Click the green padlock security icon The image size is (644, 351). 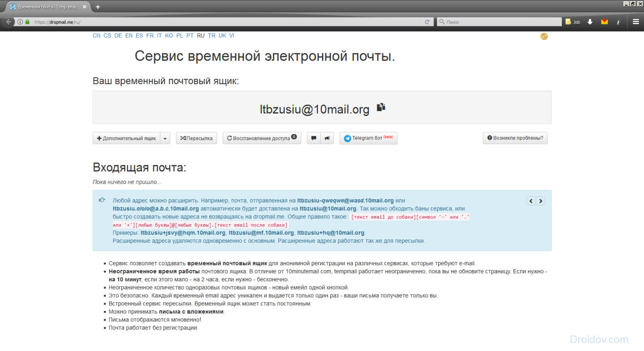click(27, 22)
